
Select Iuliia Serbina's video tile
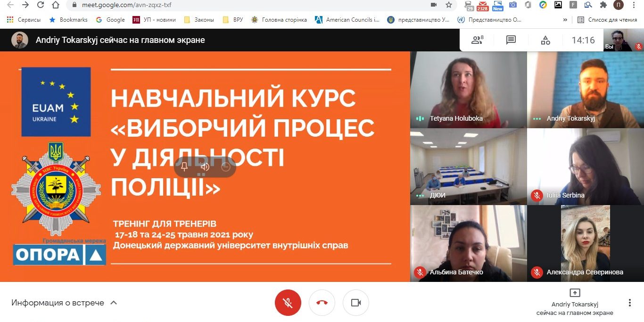(586, 166)
